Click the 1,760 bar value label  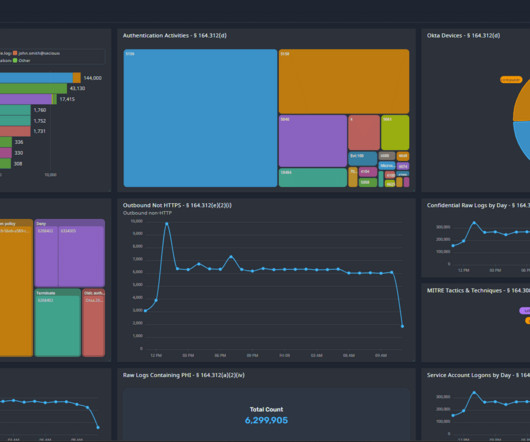point(40,110)
